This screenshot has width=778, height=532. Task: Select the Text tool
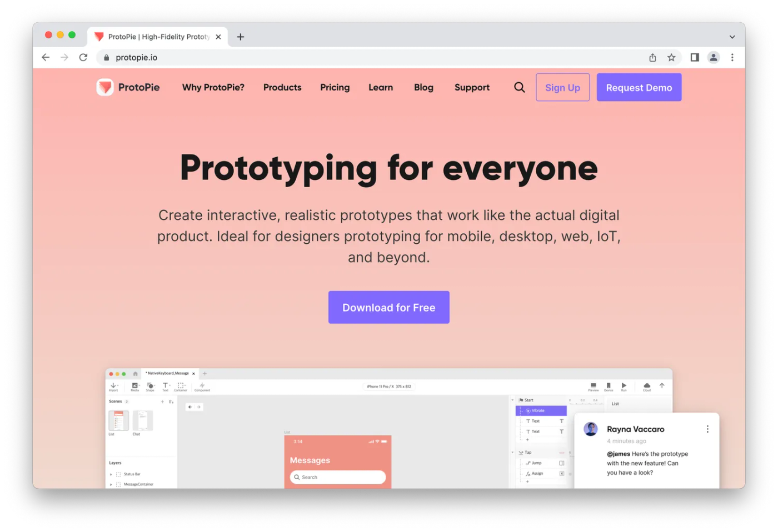pyautogui.click(x=165, y=386)
